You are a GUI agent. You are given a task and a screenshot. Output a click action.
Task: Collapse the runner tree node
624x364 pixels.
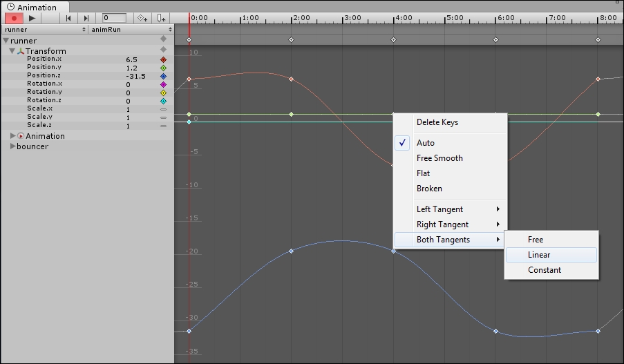click(x=6, y=41)
